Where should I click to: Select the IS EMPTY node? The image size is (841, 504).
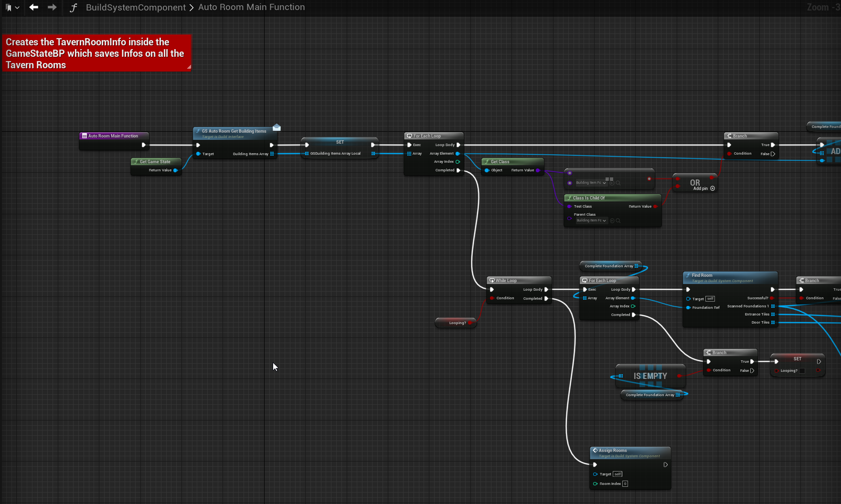pyautogui.click(x=650, y=376)
